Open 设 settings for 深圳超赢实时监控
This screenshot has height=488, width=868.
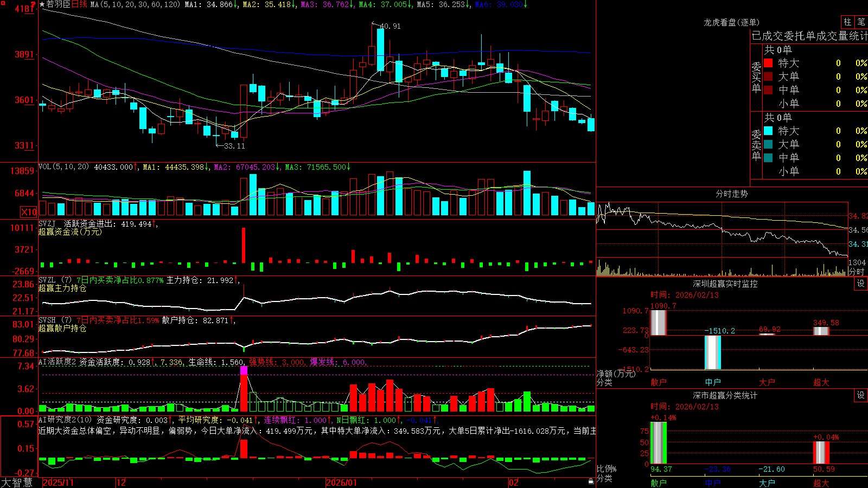861,284
